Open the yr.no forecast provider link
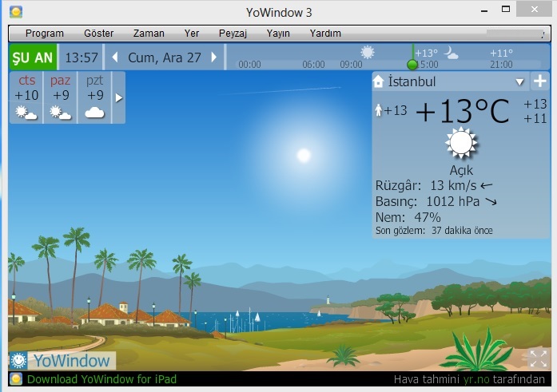557x392 pixels. pos(475,379)
